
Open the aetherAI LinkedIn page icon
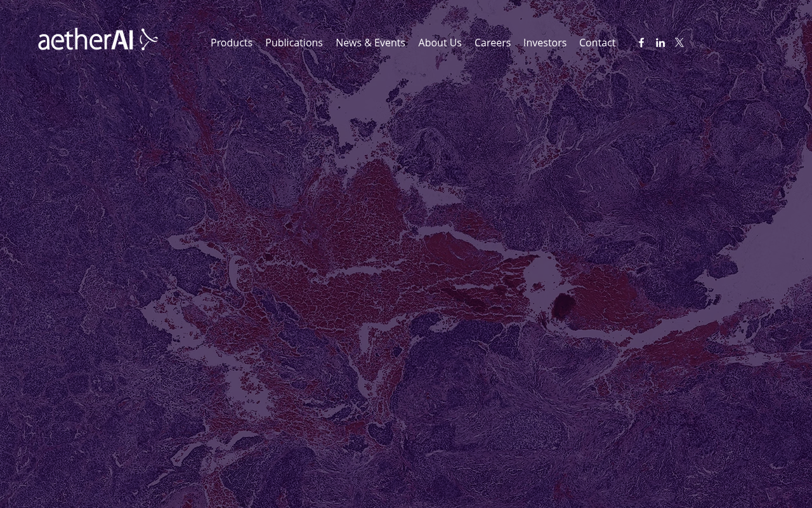tap(660, 43)
